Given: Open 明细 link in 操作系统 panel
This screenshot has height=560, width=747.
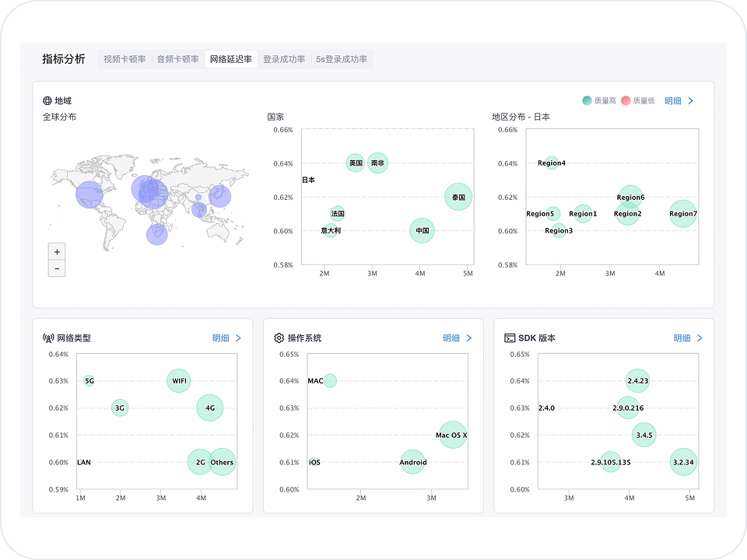Looking at the screenshot, I should pyautogui.click(x=451, y=338).
